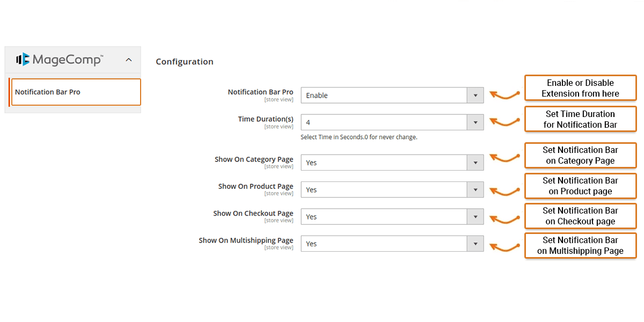This screenshot has height=322, width=644.
Task: Click the MageComp logo icon
Action: coord(23,60)
